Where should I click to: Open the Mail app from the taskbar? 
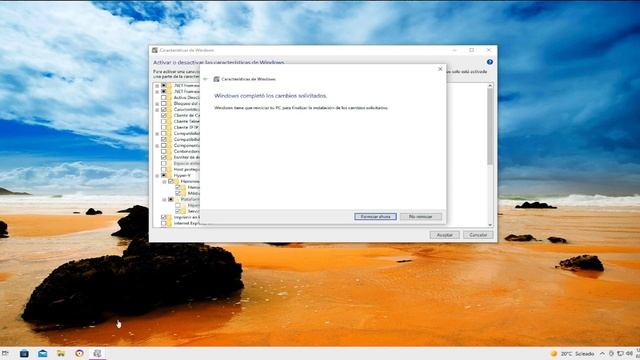42,353
